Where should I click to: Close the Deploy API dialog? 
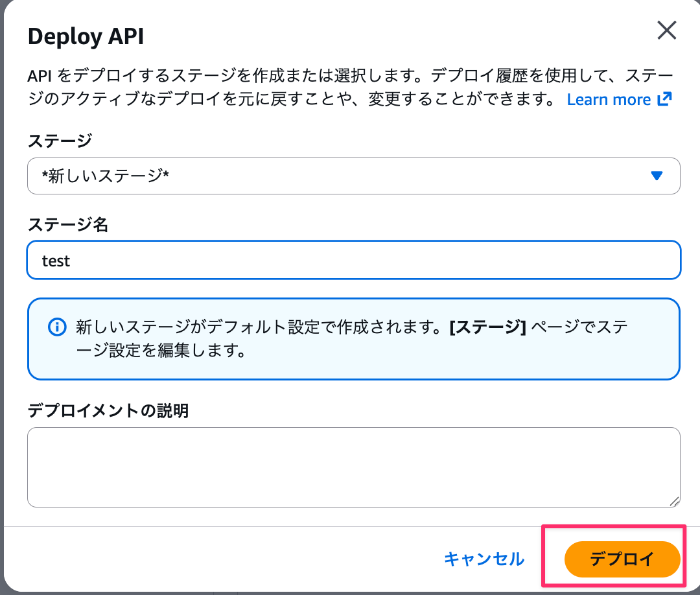click(x=667, y=30)
